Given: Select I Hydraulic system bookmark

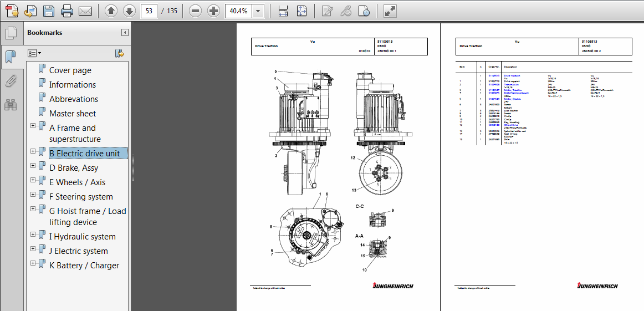Looking at the screenshot, I should coord(82,237).
